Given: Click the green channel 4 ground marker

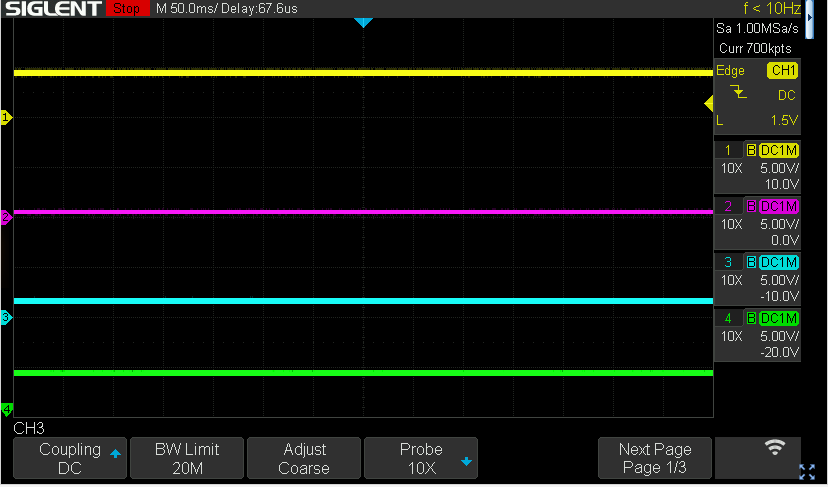Looking at the screenshot, I should [x=6, y=409].
